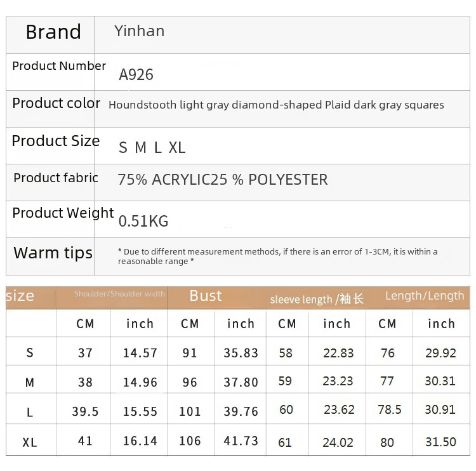Click the sleeve length column header
This screenshot has width=476, height=471.
pos(317,299)
